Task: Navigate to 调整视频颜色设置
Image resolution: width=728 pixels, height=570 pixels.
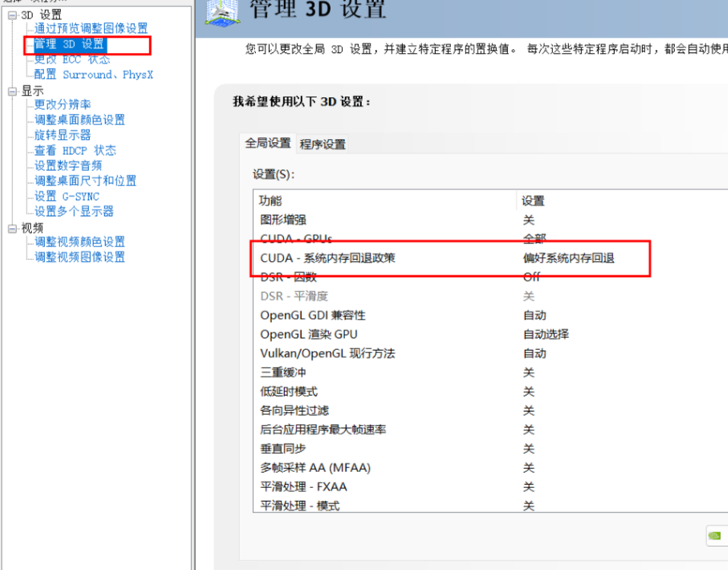Action: point(79,242)
